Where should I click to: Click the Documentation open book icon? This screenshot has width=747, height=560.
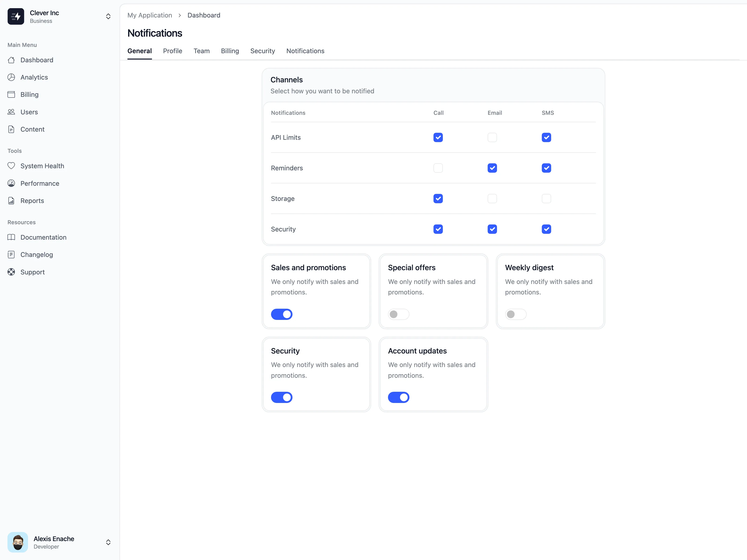[11, 237]
